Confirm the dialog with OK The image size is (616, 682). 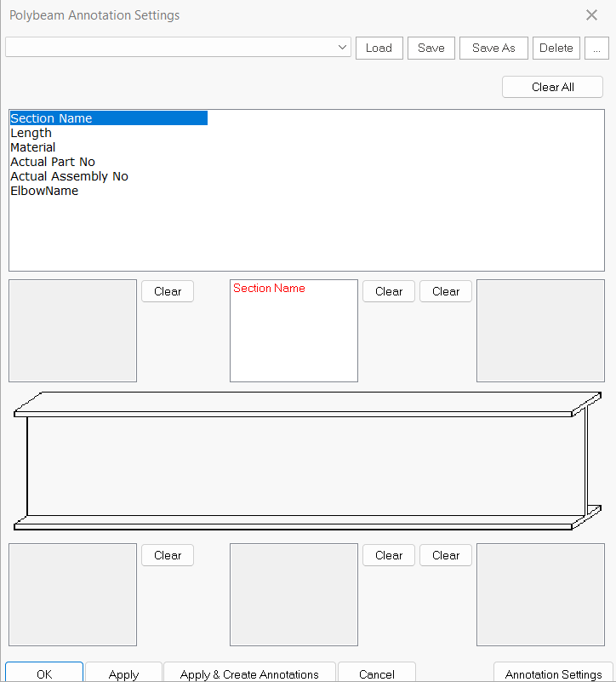(44, 673)
